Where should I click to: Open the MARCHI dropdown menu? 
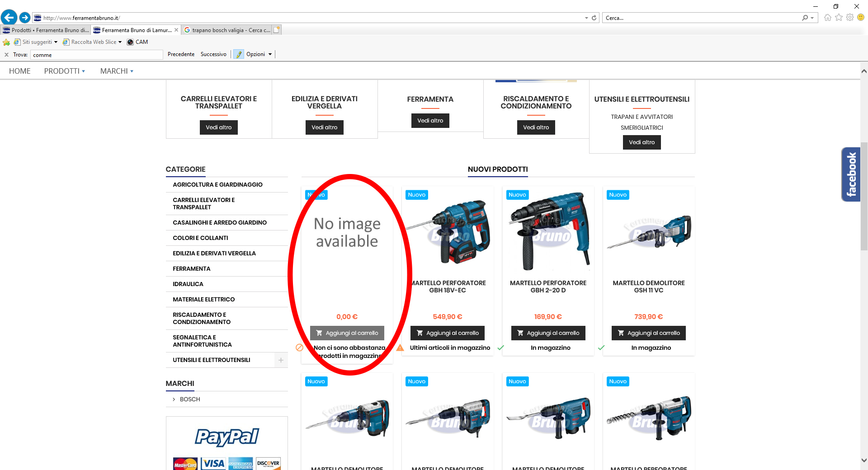pos(117,71)
